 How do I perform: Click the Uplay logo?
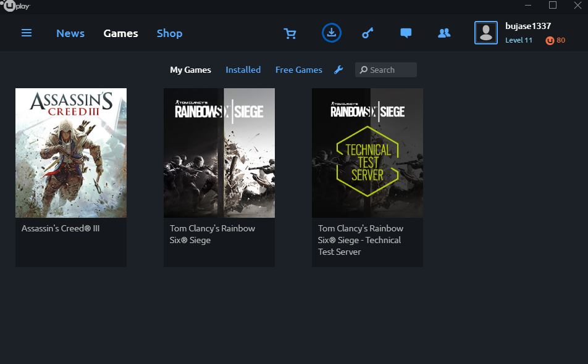click(16, 6)
